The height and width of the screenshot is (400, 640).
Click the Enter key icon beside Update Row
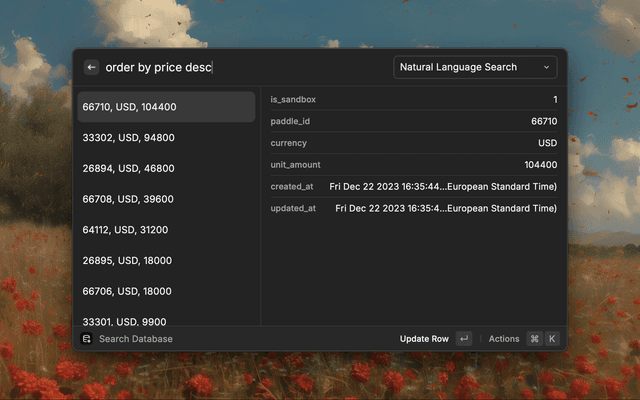click(x=463, y=339)
